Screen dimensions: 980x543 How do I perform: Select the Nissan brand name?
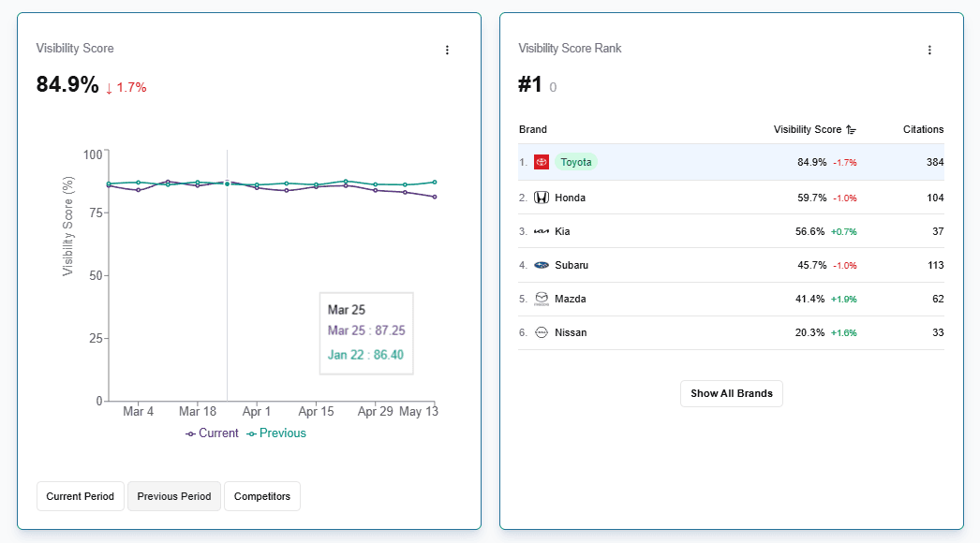point(571,332)
